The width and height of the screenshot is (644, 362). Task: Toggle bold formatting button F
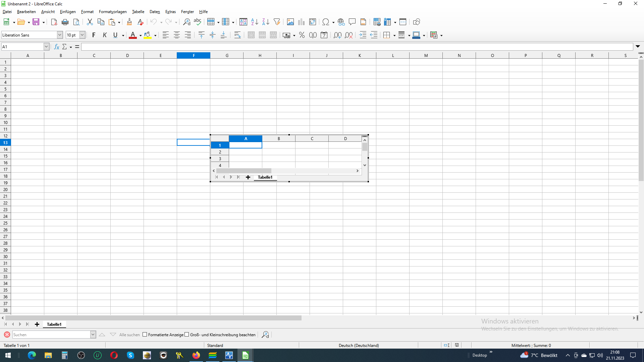94,35
